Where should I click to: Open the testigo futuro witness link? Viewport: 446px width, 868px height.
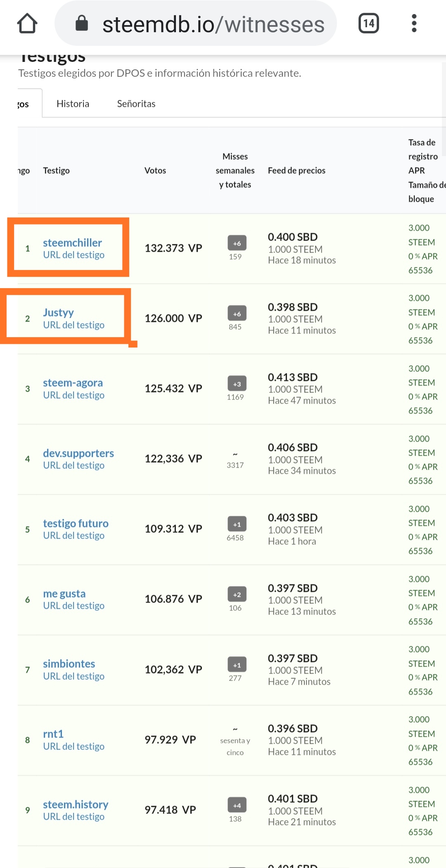76,523
